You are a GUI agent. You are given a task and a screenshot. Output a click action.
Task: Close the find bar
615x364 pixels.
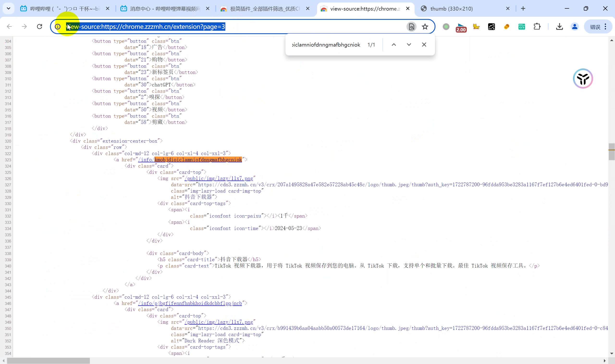pyautogui.click(x=424, y=45)
